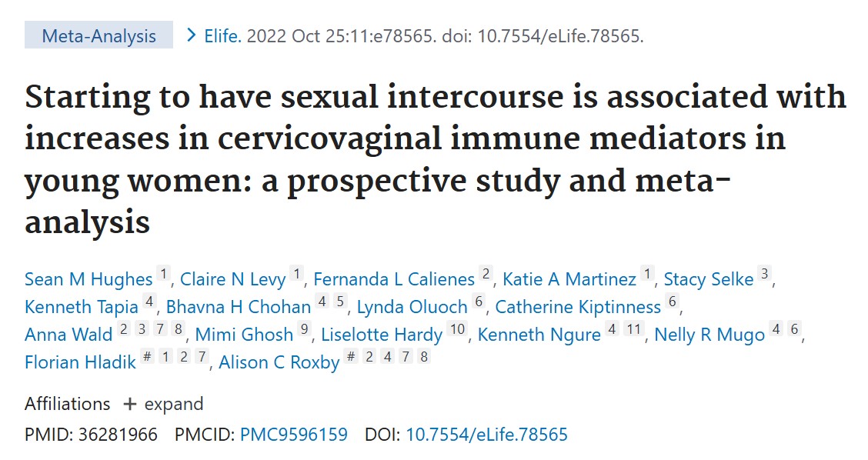Click the chevron arrow before Elife
The image size is (868, 460).
coord(192,35)
